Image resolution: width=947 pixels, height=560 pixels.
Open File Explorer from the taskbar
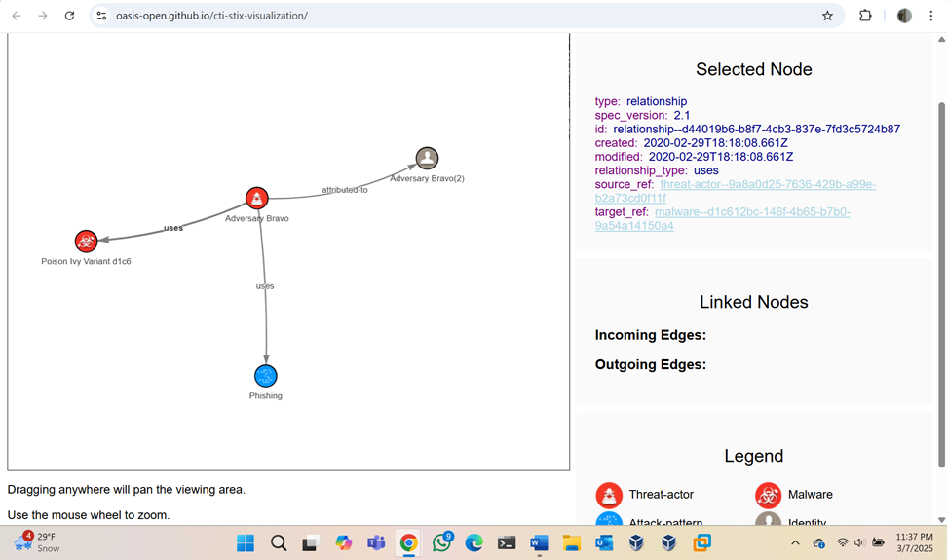571,543
